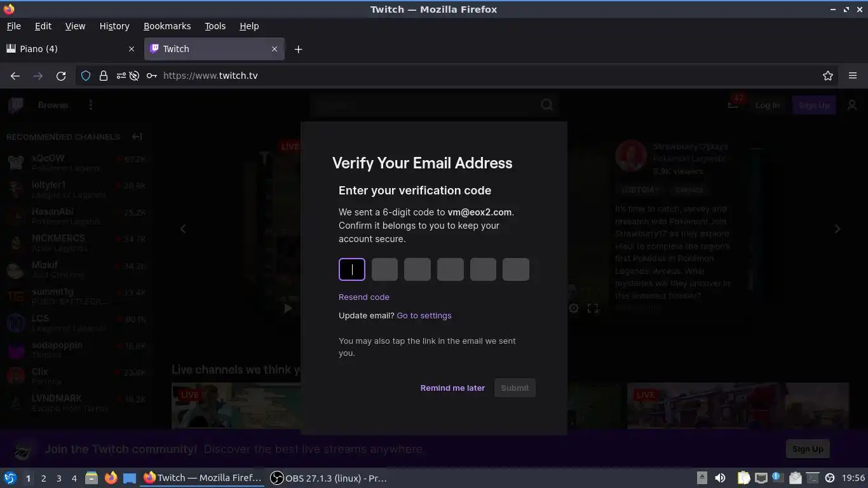The image size is (868, 488).
Task: Focus the third verification code digit box
Action: coord(417,269)
